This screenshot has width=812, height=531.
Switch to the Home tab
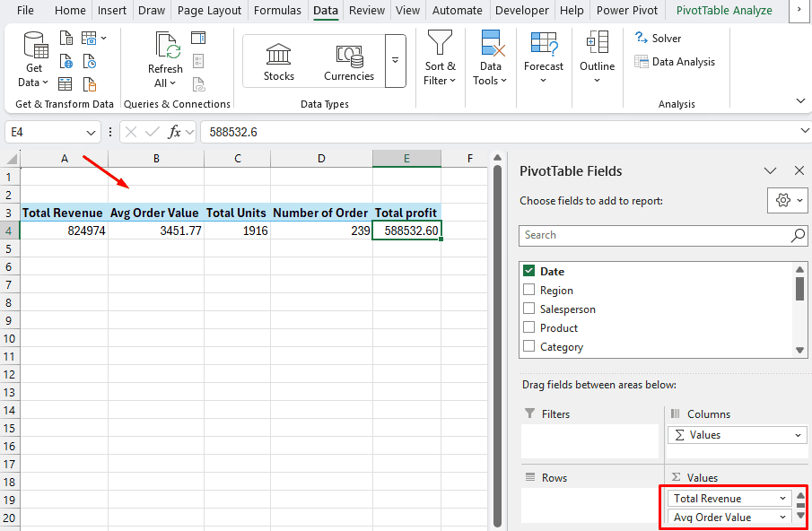click(x=70, y=11)
